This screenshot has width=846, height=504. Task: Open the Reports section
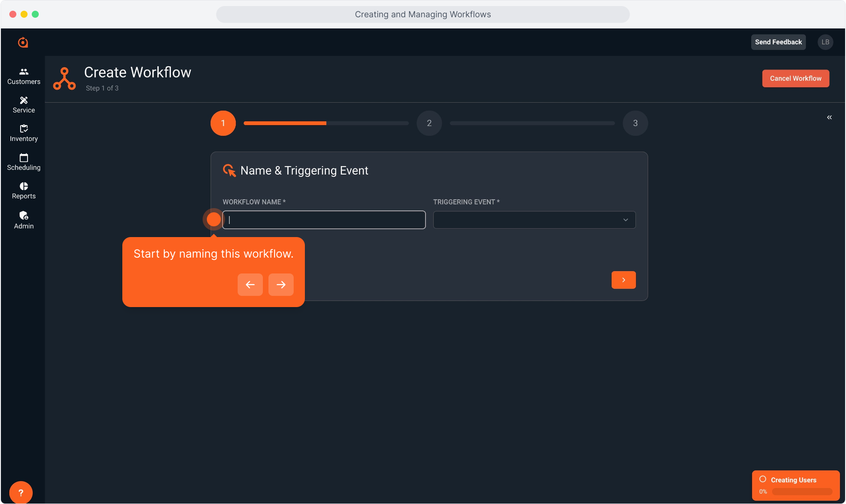24,190
